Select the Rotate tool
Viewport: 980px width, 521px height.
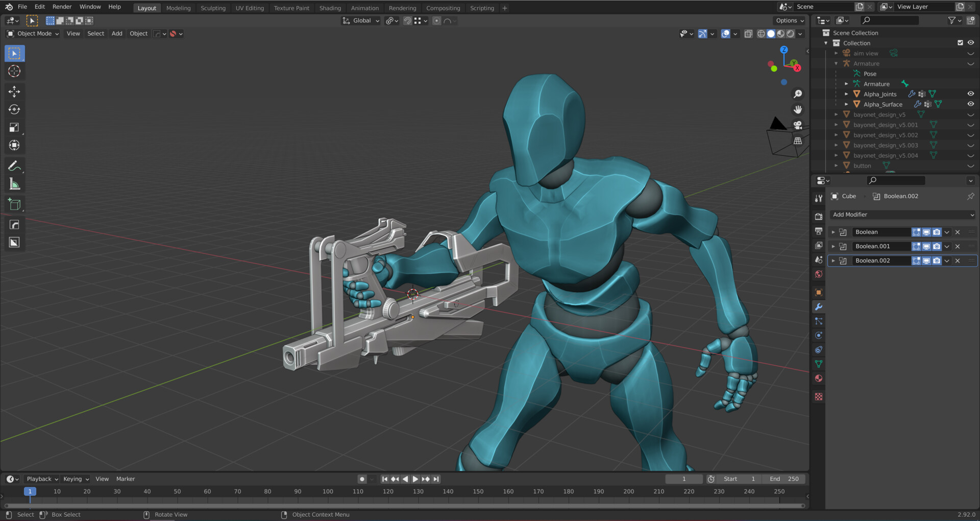coord(14,109)
